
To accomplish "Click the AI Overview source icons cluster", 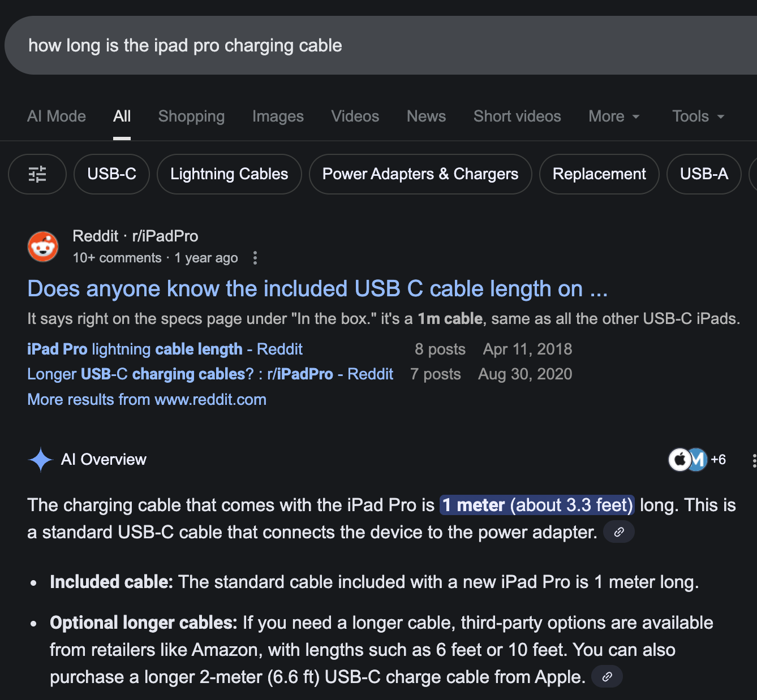I will pyautogui.click(x=697, y=460).
